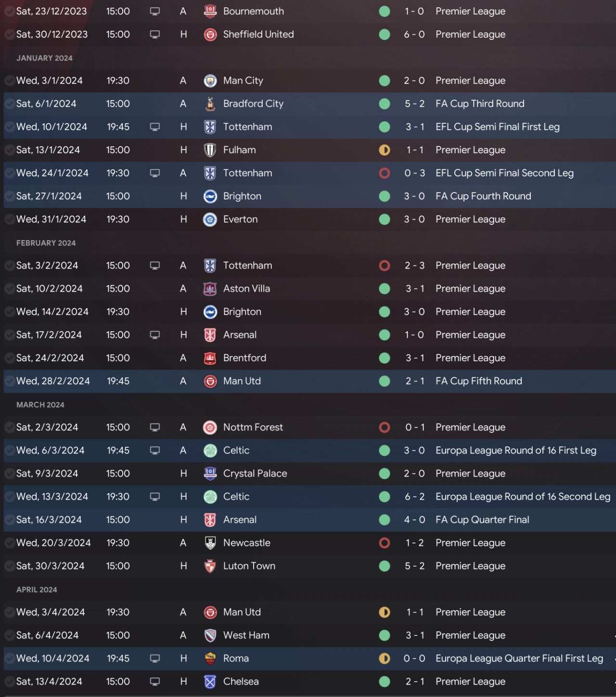Click the Newcastle club crest
616x697 pixels.
[210, 542]
